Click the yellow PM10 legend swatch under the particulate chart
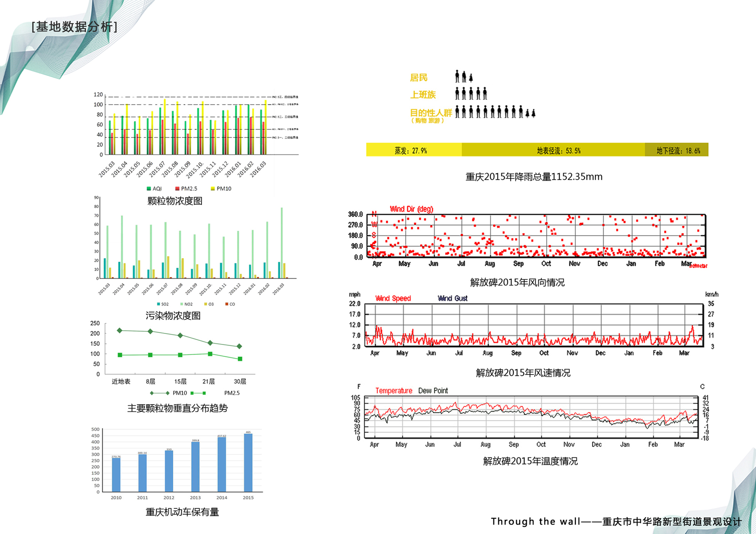Screen dimensions: 756x534 213,189
